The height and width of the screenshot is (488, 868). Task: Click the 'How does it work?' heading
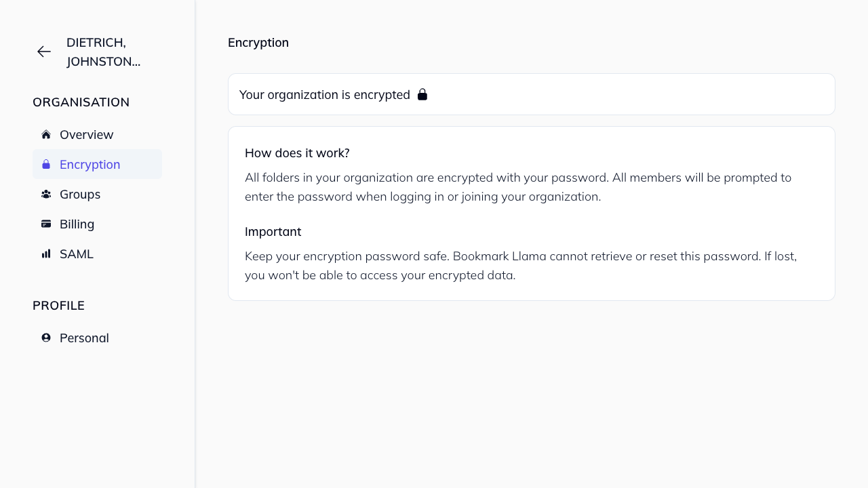297,152
